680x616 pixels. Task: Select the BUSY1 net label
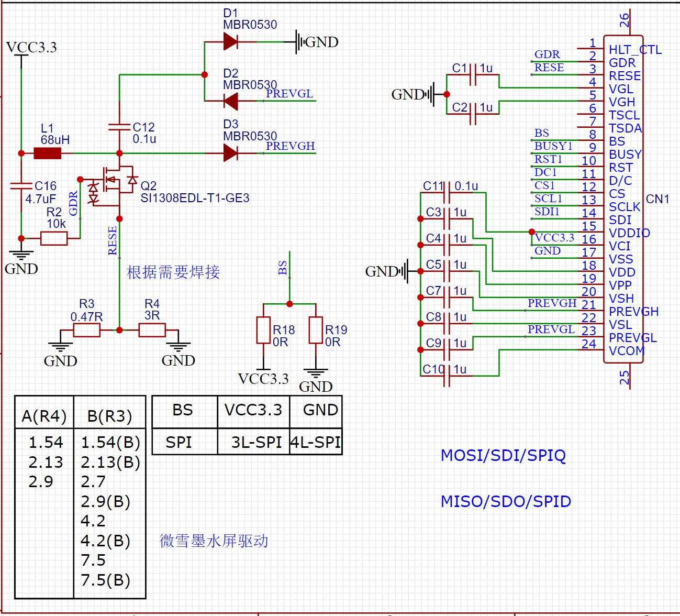click(x=553, y=146)
